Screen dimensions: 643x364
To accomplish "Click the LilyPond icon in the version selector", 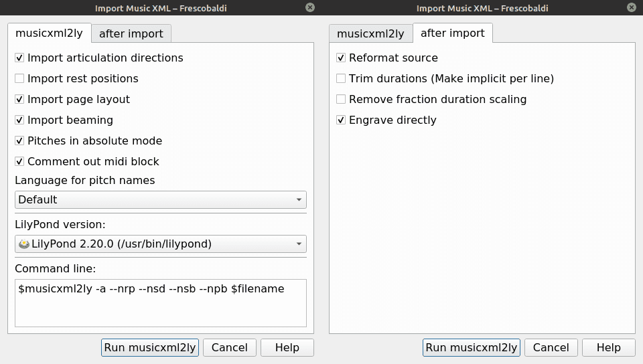I will click(24, 244).
